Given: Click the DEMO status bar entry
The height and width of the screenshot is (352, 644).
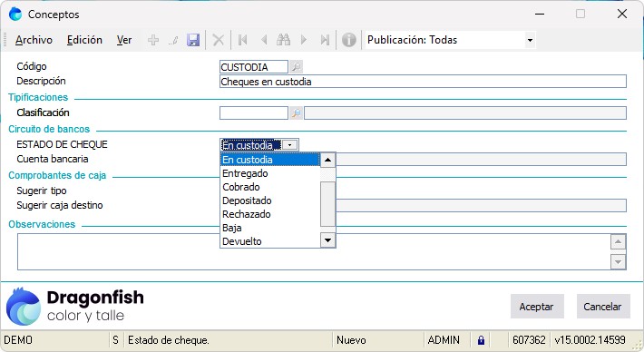Looking at the screenshot, I should (x=18, y=340).
